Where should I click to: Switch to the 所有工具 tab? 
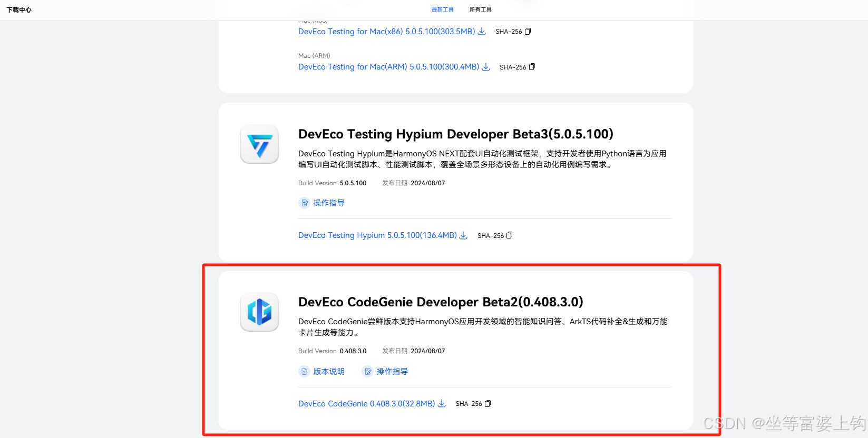pyautogui.click(x=480, y=9)
